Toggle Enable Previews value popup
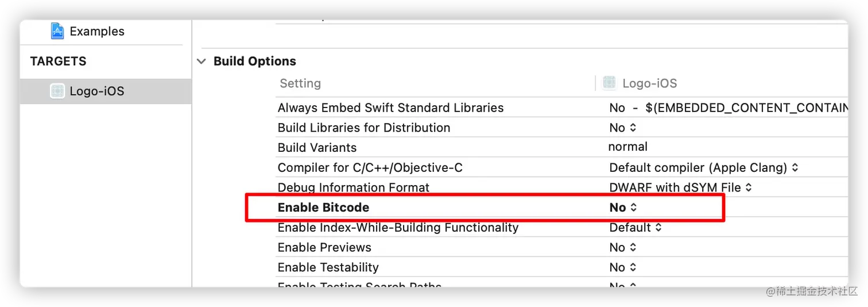The image size is (868, 307). click(623, 247)
